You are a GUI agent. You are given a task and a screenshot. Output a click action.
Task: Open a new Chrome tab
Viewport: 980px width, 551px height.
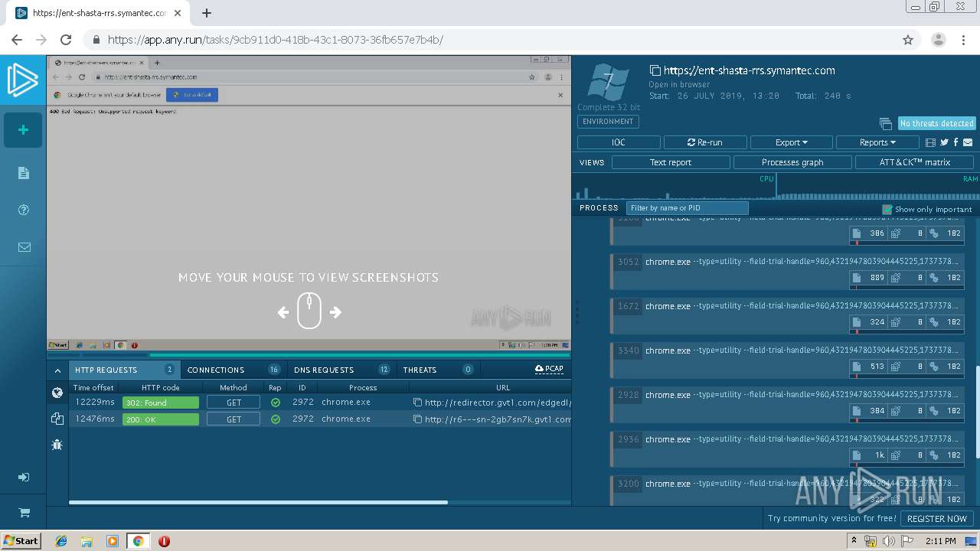tap(206, 13)
